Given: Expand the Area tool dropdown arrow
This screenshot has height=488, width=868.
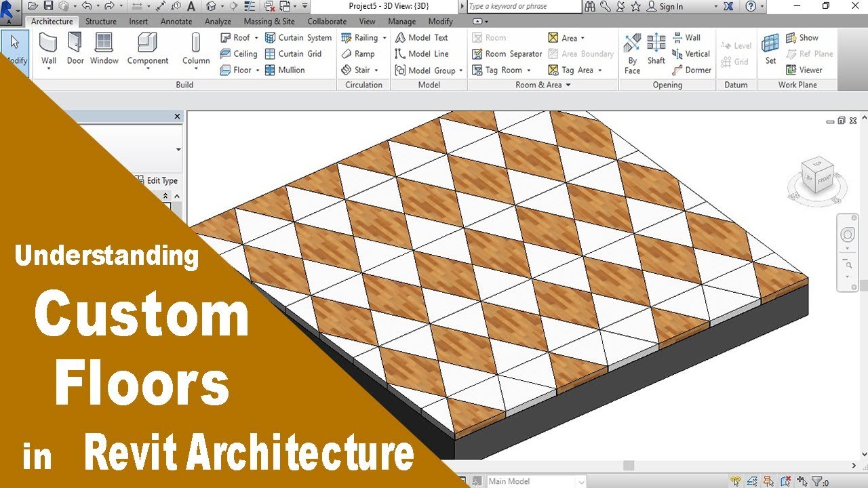Looking at the screenshot, I should click(x=583, y=38).
